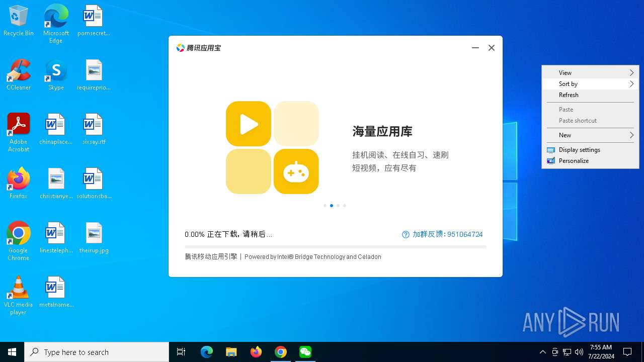Click the 海量应用库 heading

tap(382, 132)
